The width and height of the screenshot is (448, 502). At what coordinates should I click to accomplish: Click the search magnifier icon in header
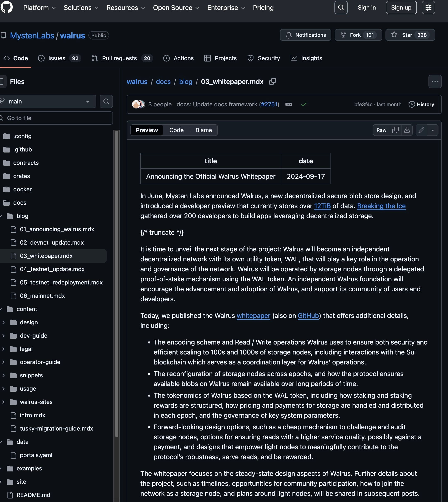pos(341,8)
